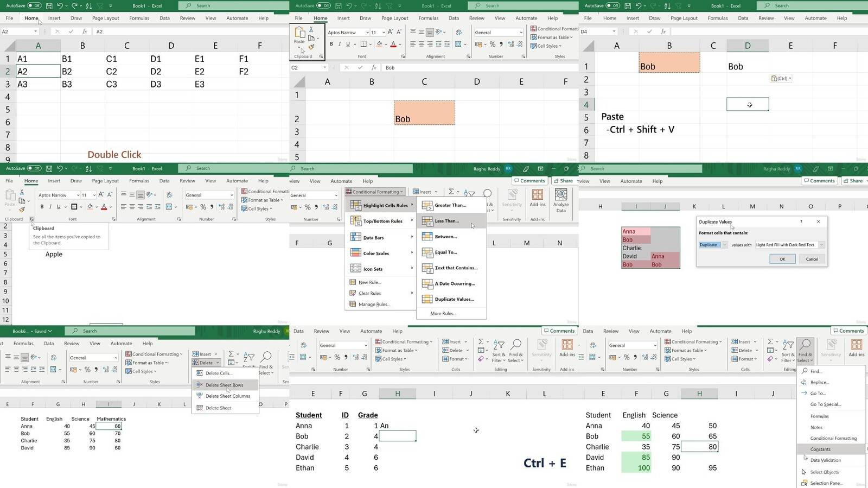Toggle Bold in the Clipboard tooltip window

click(42, 207)
